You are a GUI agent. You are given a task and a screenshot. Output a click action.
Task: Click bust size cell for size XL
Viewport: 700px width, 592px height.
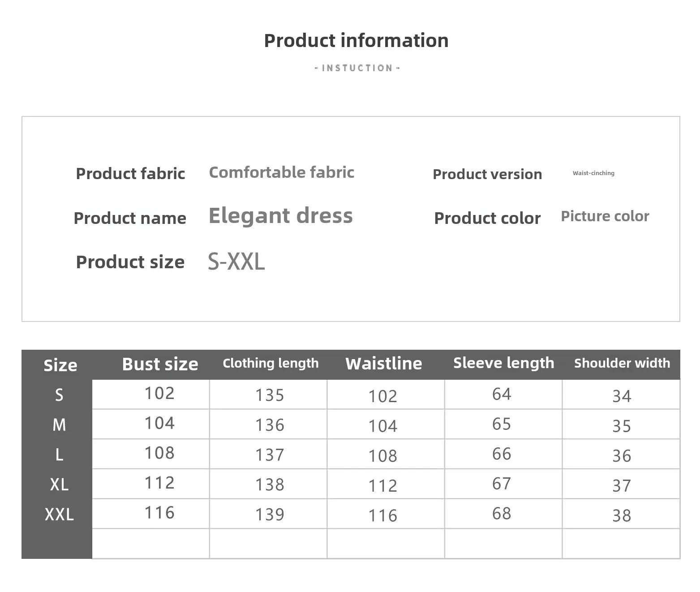tap(159, 483)
